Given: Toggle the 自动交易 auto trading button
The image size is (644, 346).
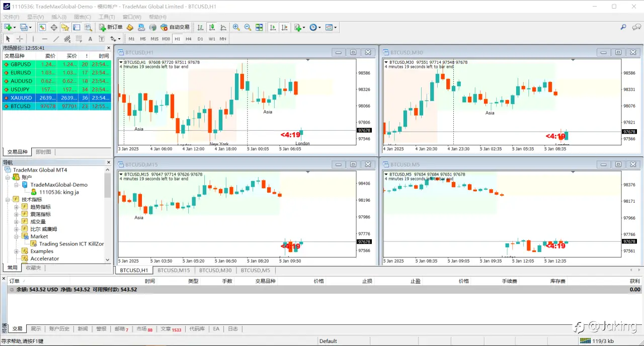Looking at the screenshot, I should click(x=175, y=27).
